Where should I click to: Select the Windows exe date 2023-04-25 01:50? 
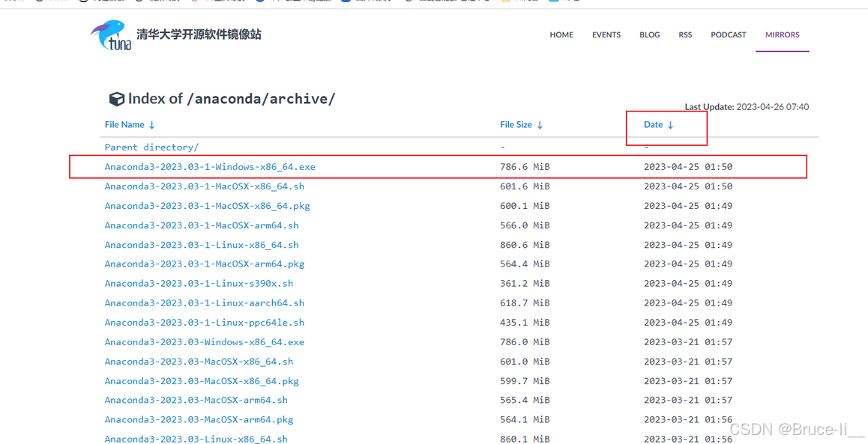tap(688, 167)
